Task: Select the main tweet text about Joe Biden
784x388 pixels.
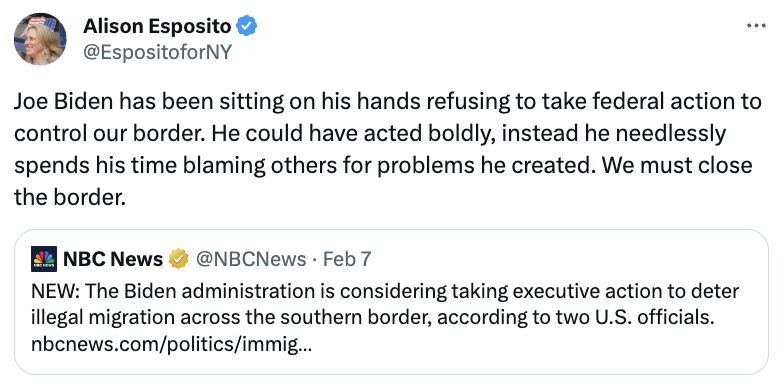Action: (388, 150)
